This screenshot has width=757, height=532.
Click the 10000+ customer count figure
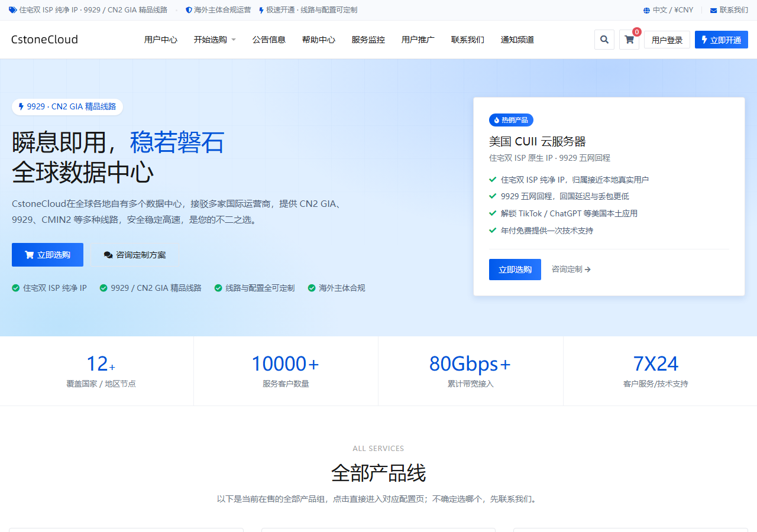[x=286, y=364]
